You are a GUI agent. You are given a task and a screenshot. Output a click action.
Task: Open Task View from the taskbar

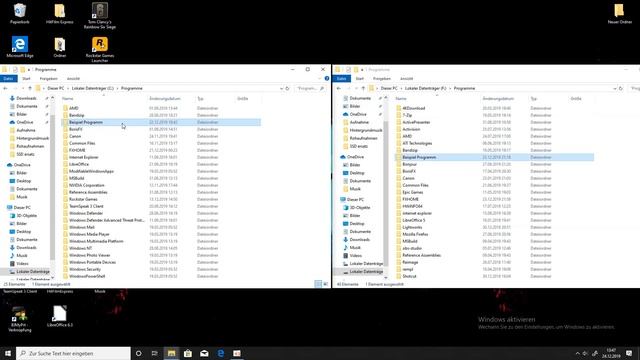(x=155, y=353)
